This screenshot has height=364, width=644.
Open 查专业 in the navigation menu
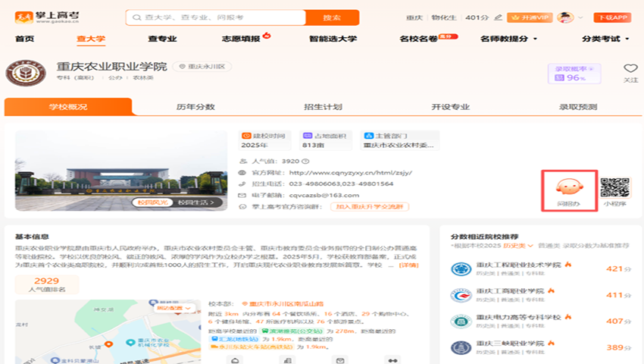click(x=162, y=39)
